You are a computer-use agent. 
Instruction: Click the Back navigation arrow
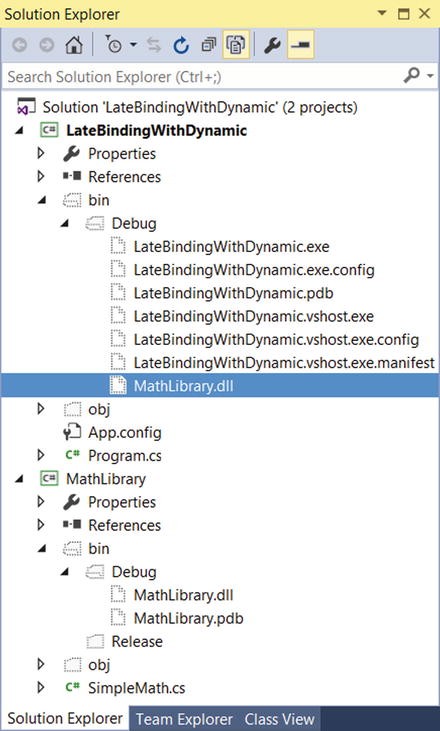20,45
